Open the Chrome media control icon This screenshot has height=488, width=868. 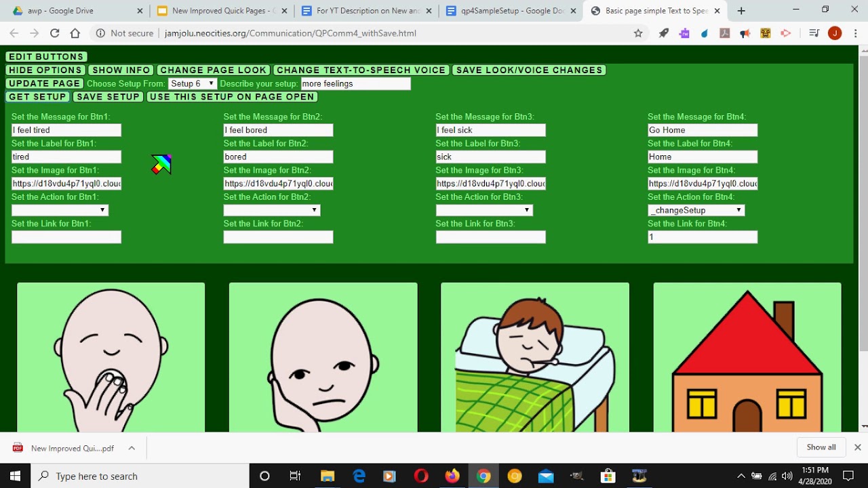814,33
